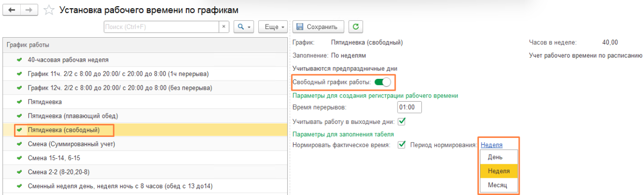Uncheck Учитывать работу в выходные дни
Screen dimensions: 644x195
click(x=401, y=121)
